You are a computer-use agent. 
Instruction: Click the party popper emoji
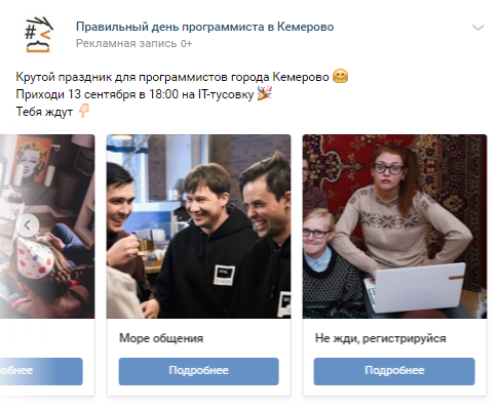coord(264,93)
